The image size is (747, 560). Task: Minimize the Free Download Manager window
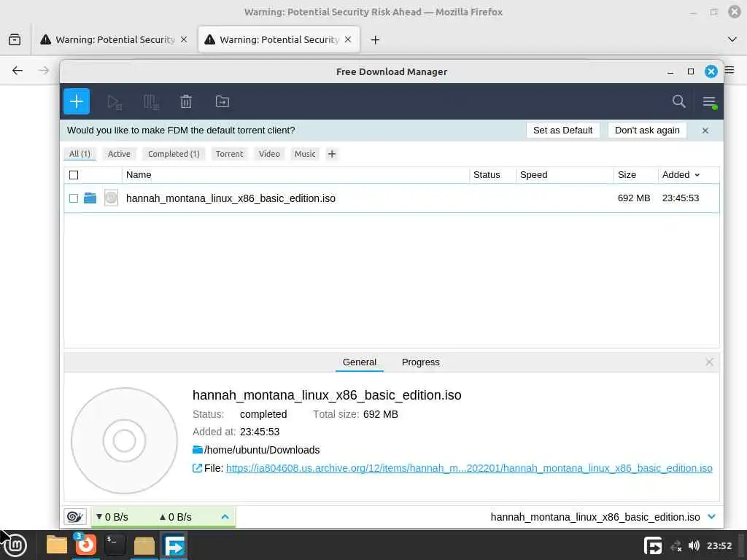click(670, 72)
